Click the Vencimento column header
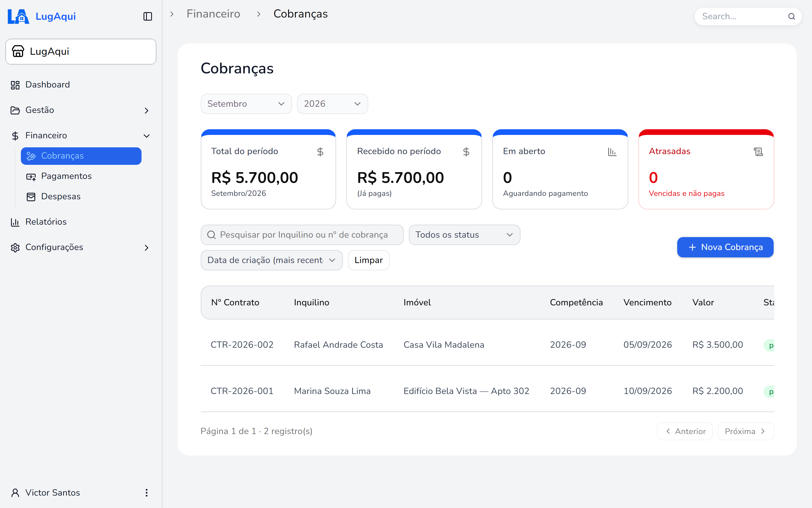This screenshot has width=812, height=508. (x=647, y=302)
